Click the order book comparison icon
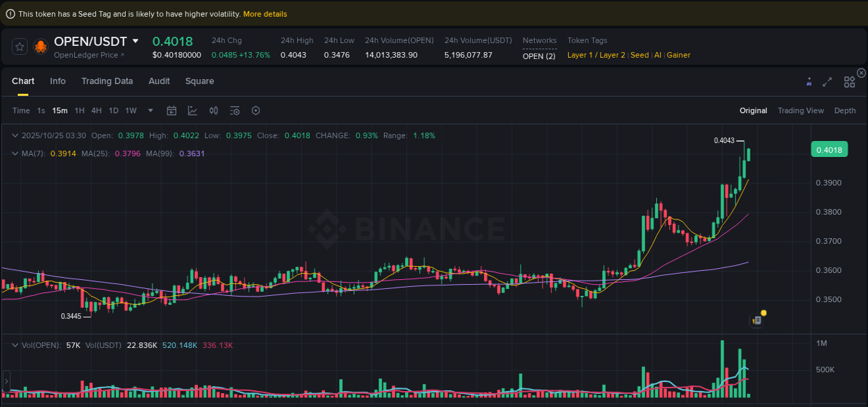 pos(213,110)
